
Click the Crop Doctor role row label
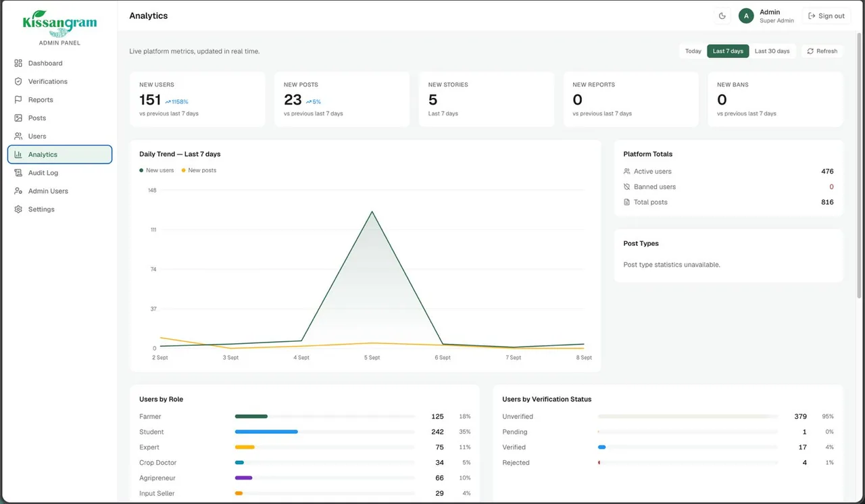pos(157,463)
